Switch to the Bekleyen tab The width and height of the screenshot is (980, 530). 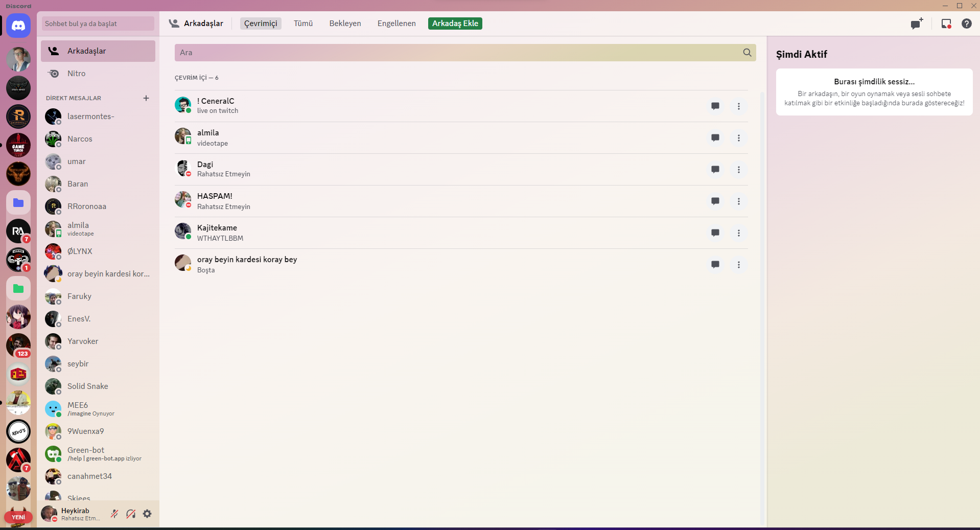[345, 24]
